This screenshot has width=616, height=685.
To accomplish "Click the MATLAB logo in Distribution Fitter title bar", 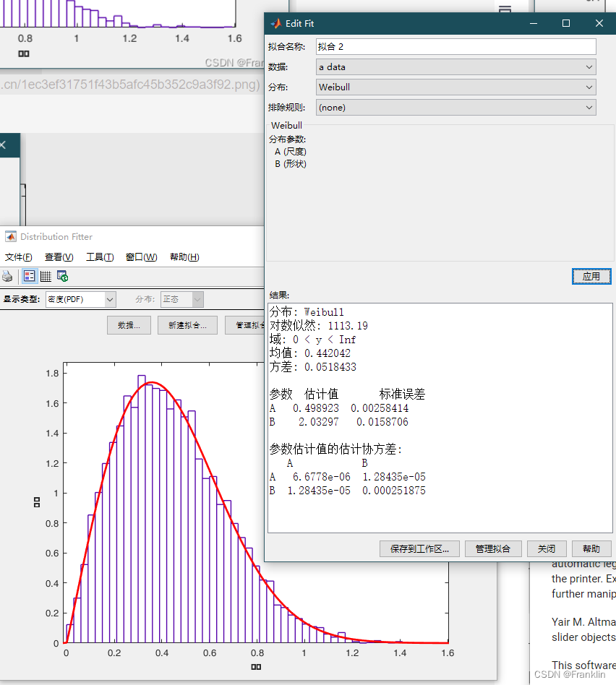I will click(x=11, y=237).
